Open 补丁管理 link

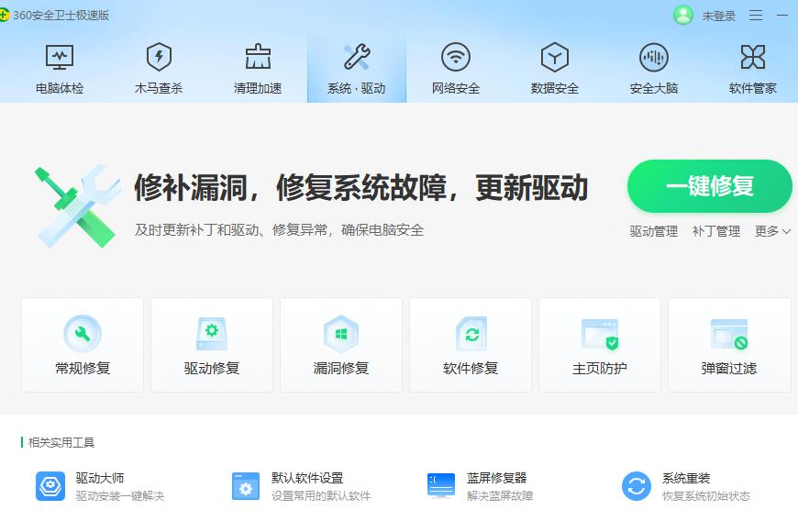point(716,231)
